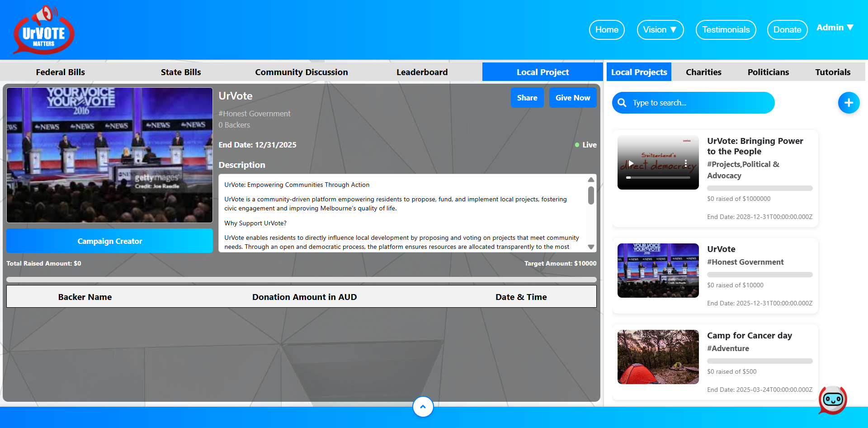Select Local Projects sidebar tab
This screenshot has height=428, width=868.
(x=639, y=72)
